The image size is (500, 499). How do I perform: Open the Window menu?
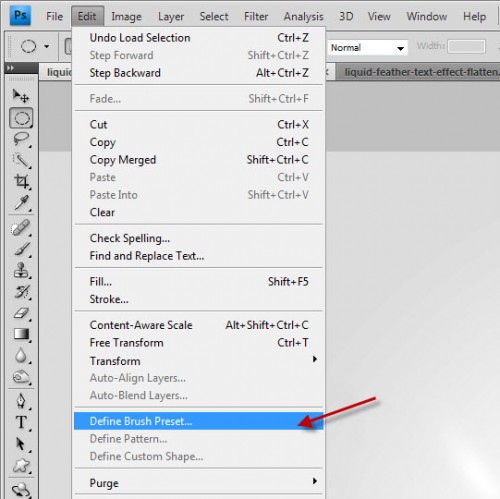coord(427,16)
